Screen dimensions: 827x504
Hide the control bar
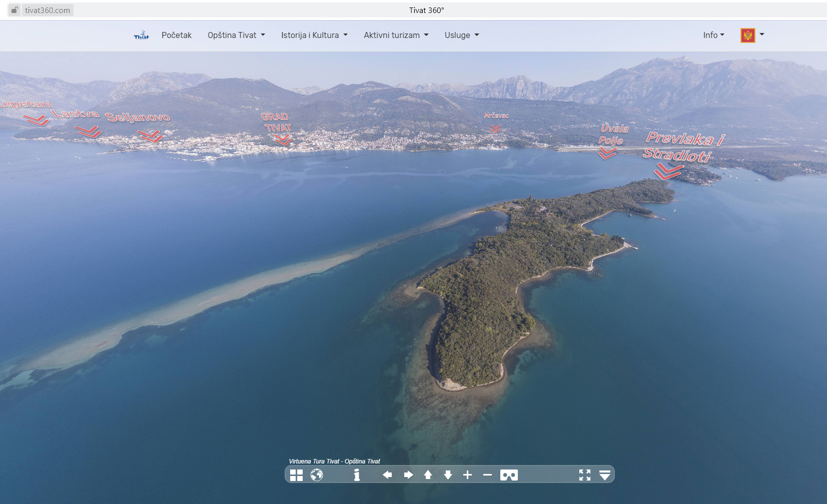605,475
